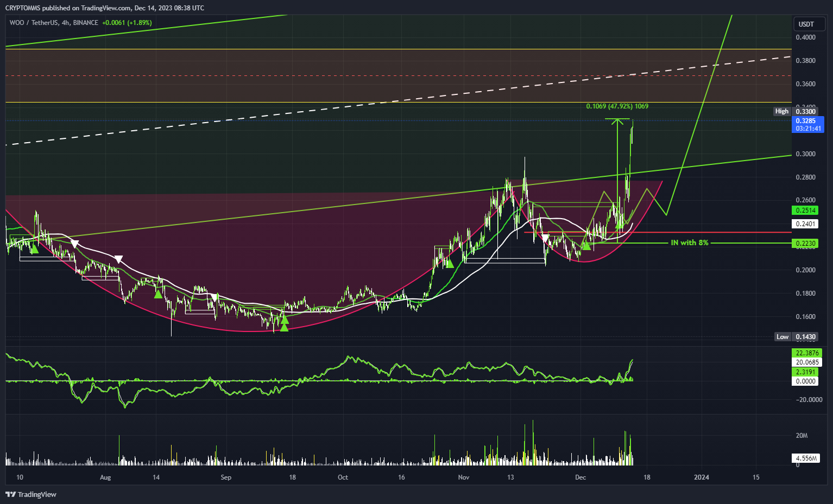Click the green 0.2514 price label
This screenshot has height=504, width=833.
(805, 210)
